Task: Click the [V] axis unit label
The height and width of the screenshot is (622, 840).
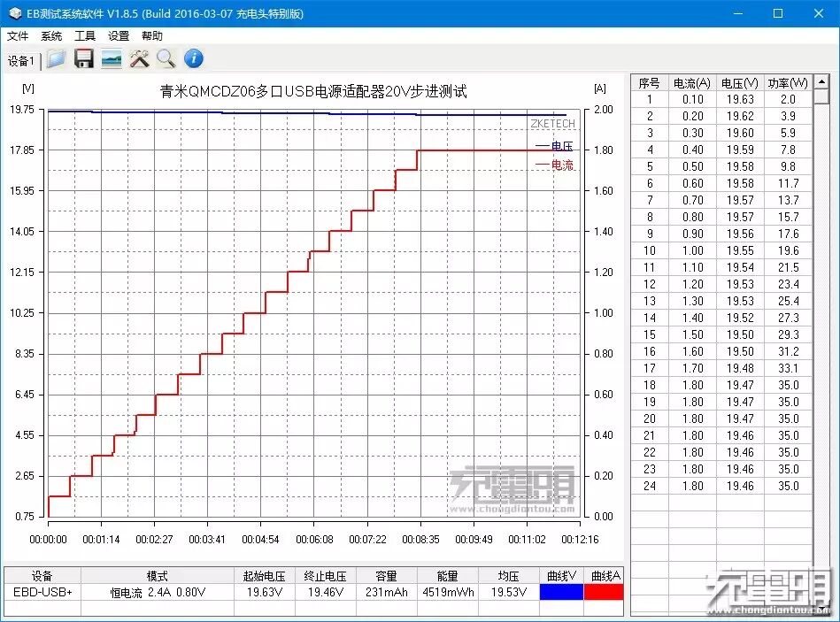Action: [x=27, y=88]
